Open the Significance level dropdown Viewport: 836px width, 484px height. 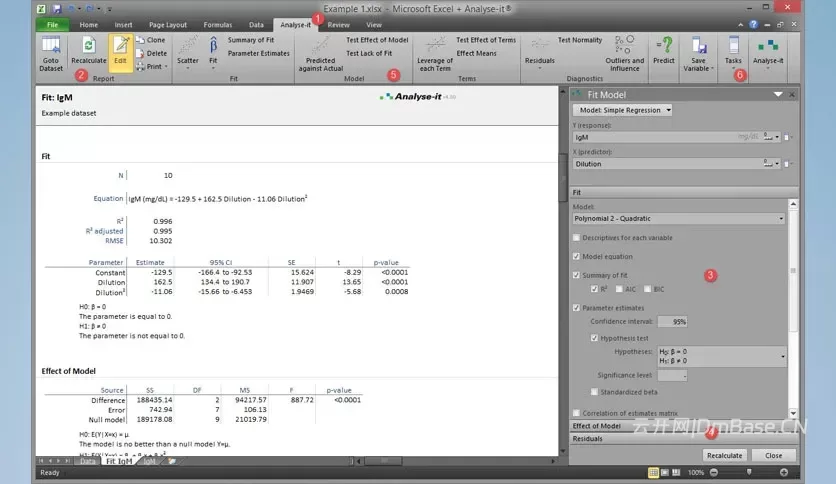(672, 375)
